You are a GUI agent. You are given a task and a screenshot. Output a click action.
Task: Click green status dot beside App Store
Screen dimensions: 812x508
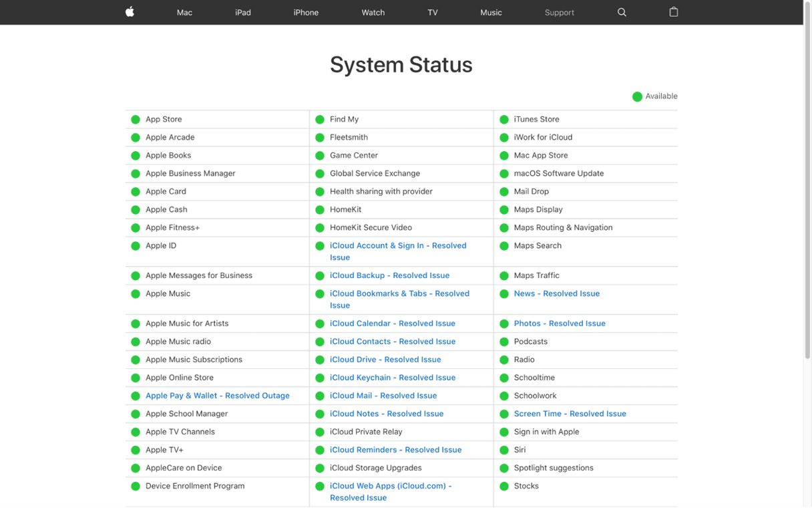[x=136, y=120]
